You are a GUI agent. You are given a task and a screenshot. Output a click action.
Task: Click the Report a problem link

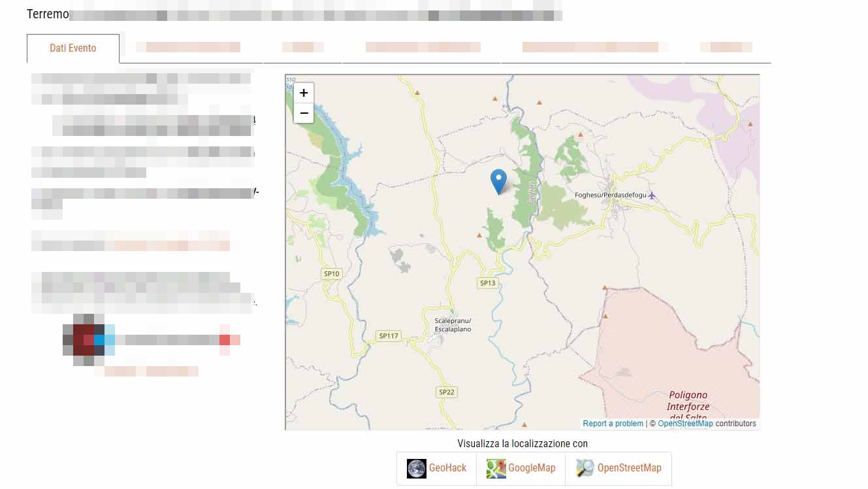click(613, 424)
